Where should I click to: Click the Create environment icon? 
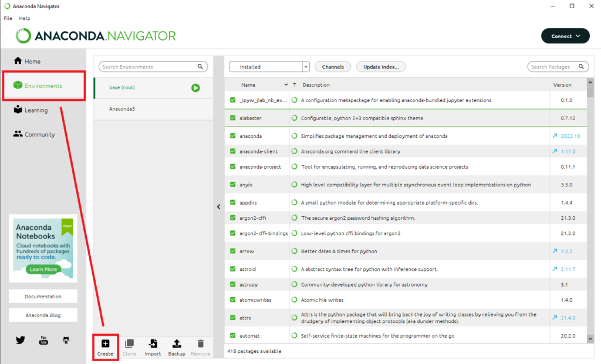click(105, 343)
